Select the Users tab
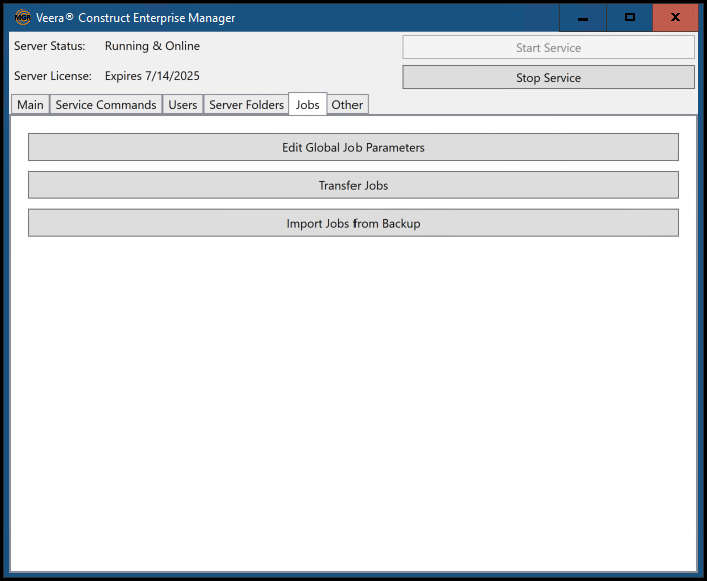 183,105
